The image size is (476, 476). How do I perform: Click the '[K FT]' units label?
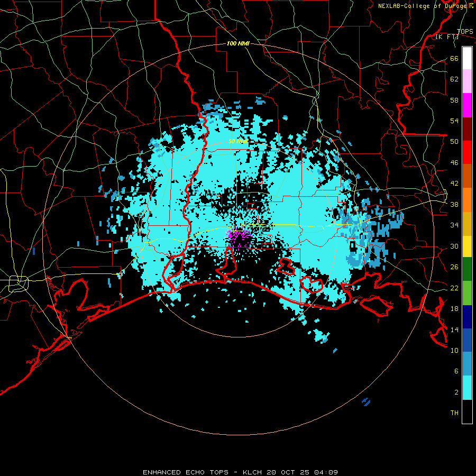[447, 37]
